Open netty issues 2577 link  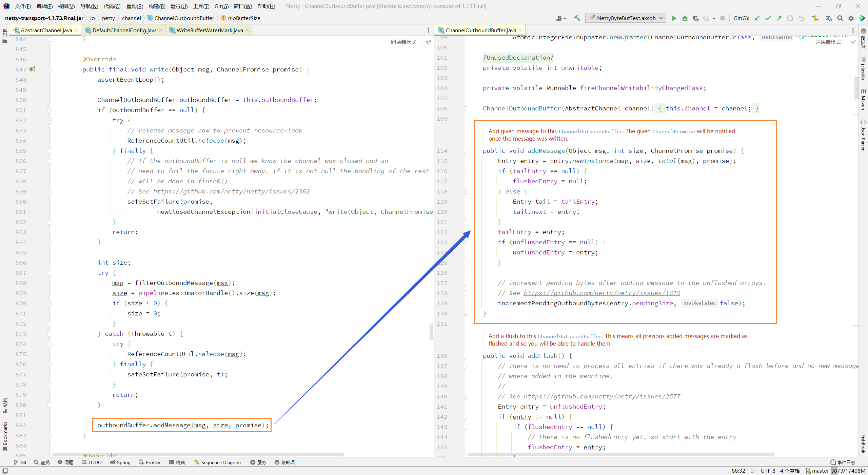602,396
